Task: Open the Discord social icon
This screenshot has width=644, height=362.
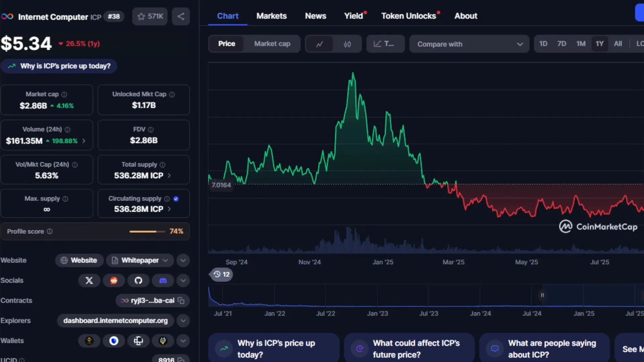Action: tap(163, 281)
